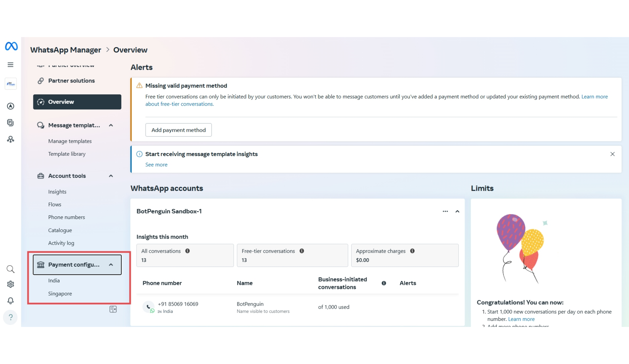Open Catalogue page
Image resolution: width=629 pixels, height=364 pixels.
[60, 230]
